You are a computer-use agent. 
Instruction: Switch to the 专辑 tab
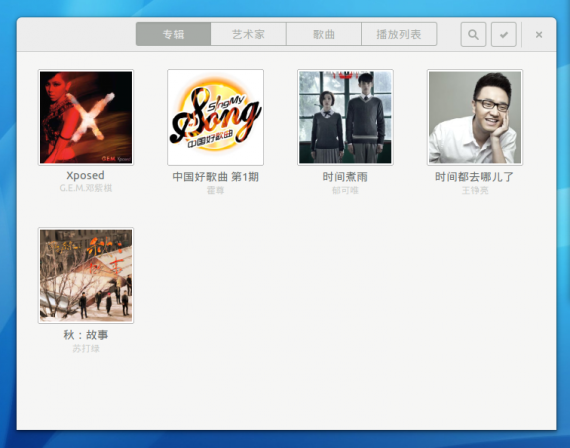tap(173, 34)
